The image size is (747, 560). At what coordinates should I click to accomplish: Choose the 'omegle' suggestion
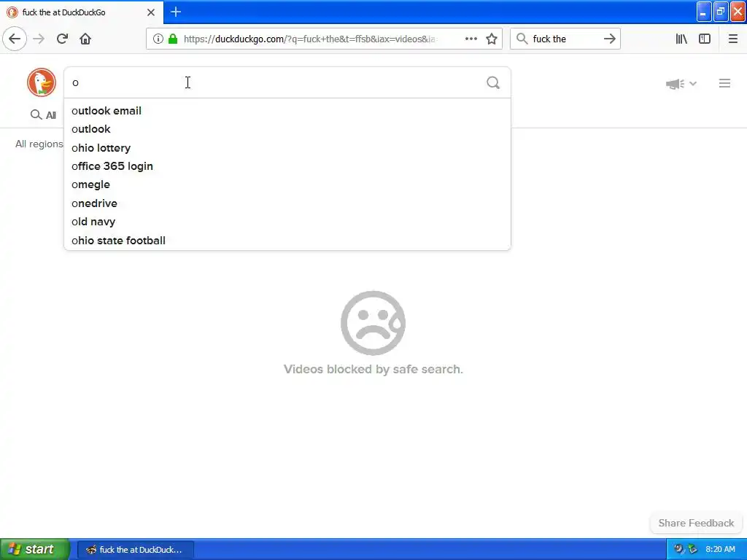pos(287,184)
